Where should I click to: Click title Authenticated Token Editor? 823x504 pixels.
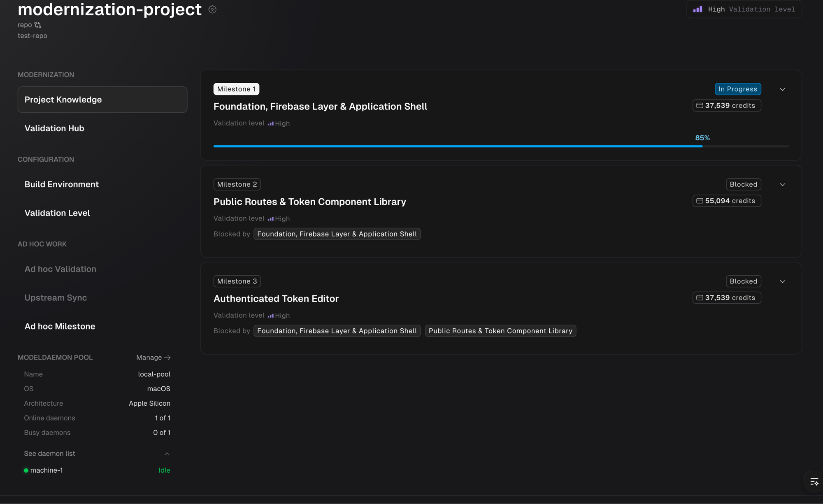pyautogui.click(x=276, y=299)
